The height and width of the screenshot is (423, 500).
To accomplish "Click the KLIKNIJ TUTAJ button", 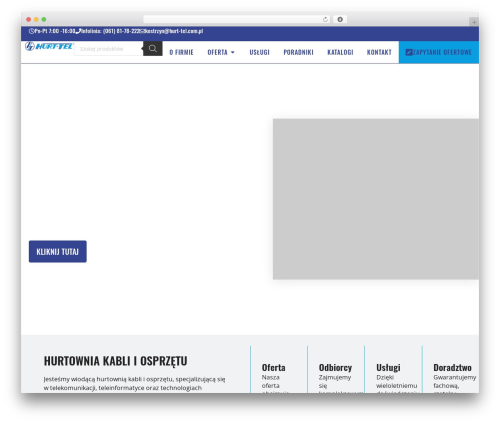I will pyautogui.click(x=58, y=251).
